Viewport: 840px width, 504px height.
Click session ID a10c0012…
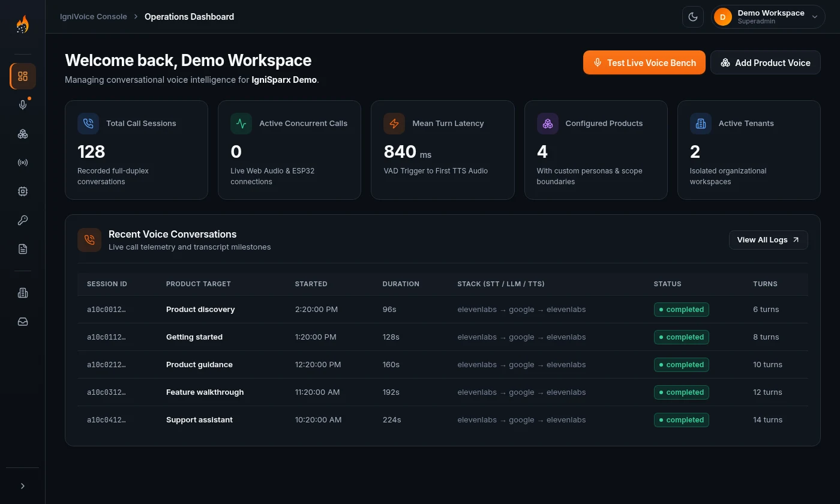[x=106, y=310]
